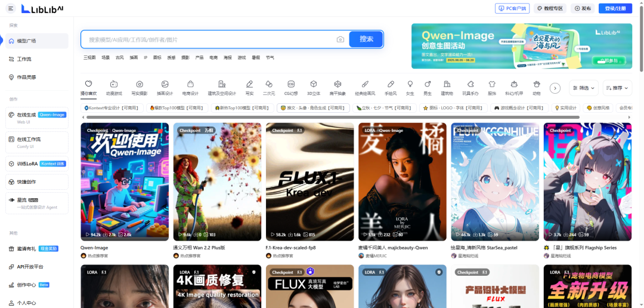Open 工作流 in the sidebar

tap(37, 59)
